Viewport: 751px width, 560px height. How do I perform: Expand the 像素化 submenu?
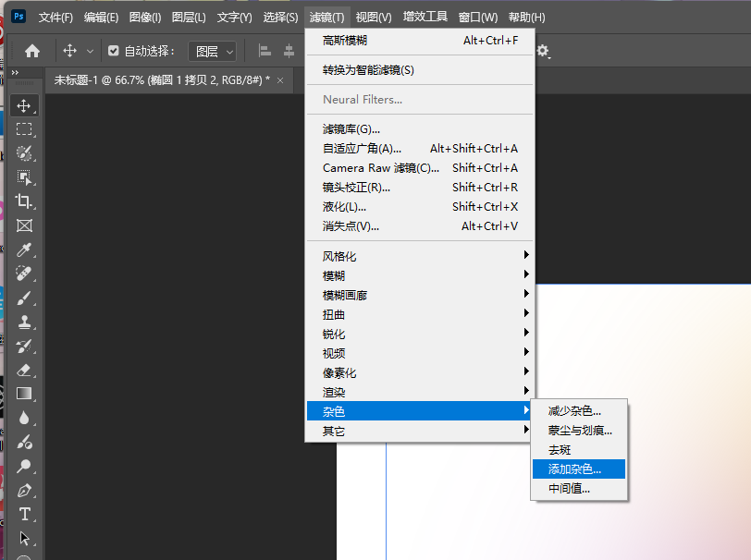coord(420,372)
